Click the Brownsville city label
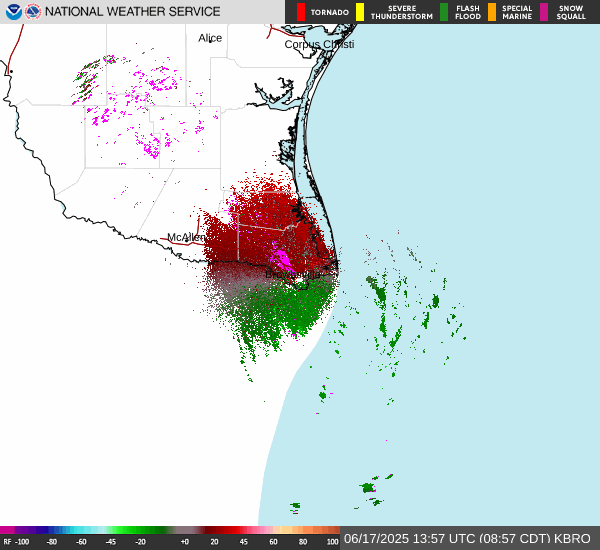 click(293, 274)
